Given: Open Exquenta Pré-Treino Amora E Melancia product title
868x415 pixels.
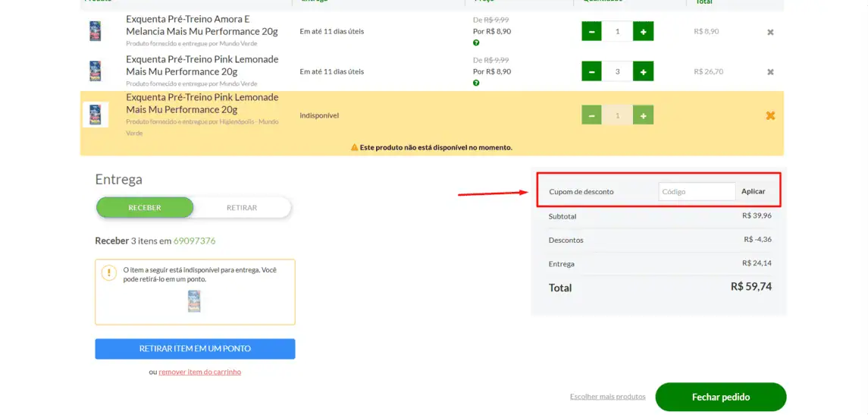Looking at the screenshot, I should tap(202, 25).
